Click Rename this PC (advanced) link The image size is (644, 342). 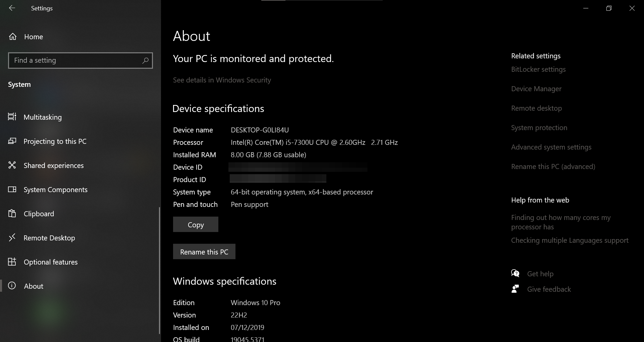pyautogui.click(x=553, y=167)
